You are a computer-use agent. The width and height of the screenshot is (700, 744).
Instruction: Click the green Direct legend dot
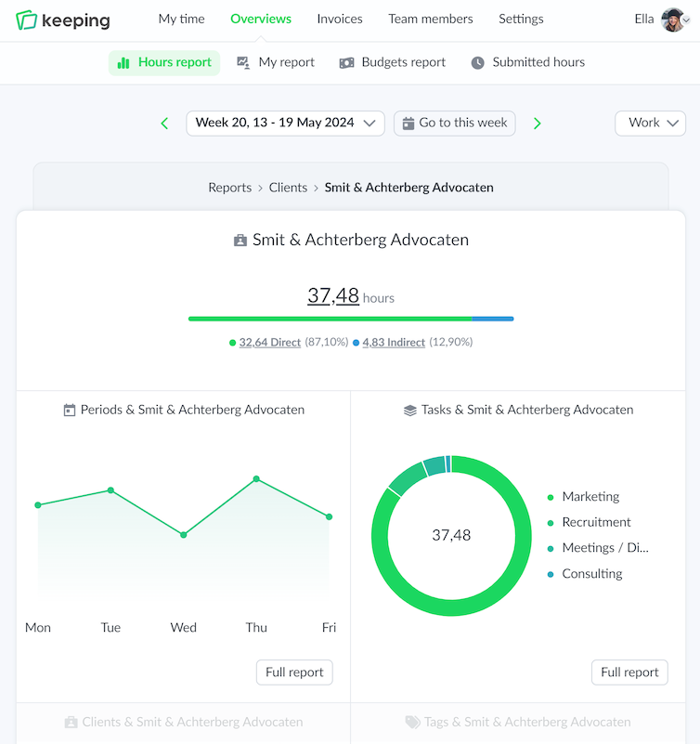click(x=232, y=343)
